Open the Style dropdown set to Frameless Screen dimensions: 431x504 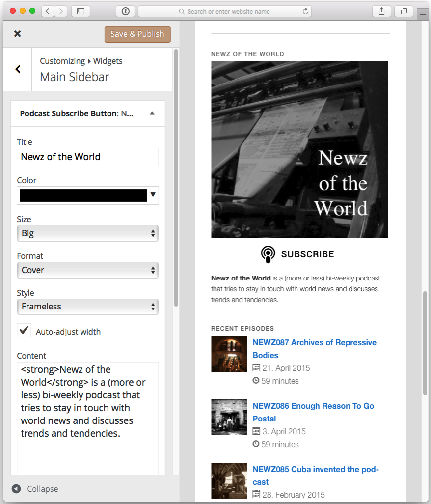(87, 307)
